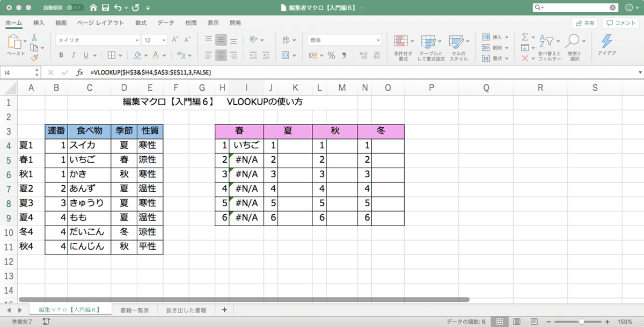
Task: Toggle bold formatting
Action: click(x=61, y=55)
